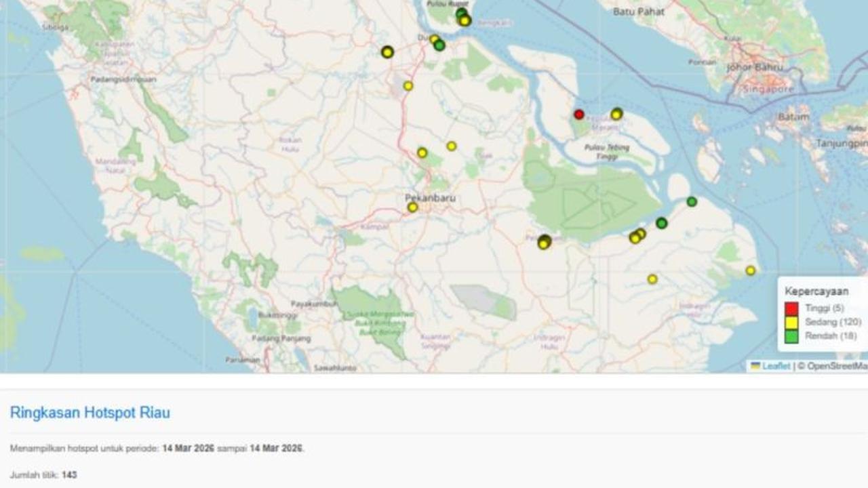868x488 pixels.
Task: Click the yellow Sedang legend swatch
Action: (x=791, y=323)
